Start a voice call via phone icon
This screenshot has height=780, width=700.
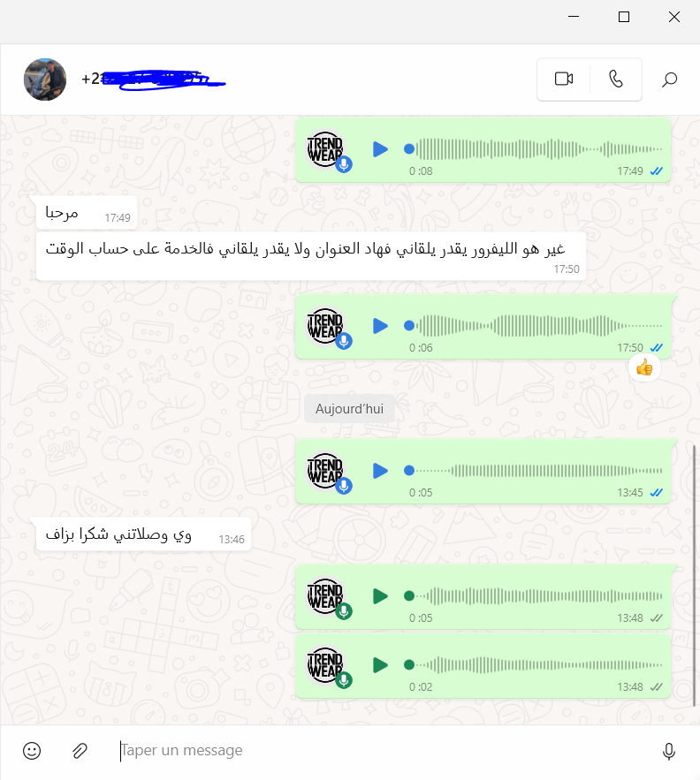click(x=616, y=80)
